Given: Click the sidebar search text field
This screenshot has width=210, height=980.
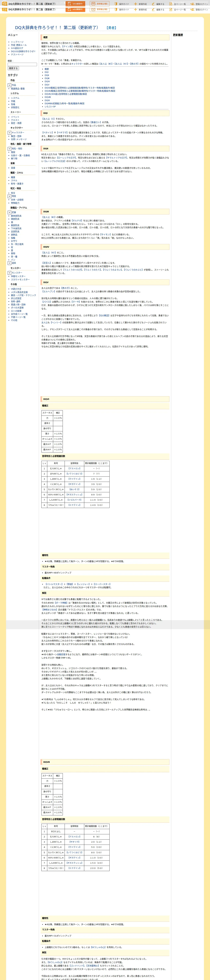Looking at the screenshot, I should 22,64.
